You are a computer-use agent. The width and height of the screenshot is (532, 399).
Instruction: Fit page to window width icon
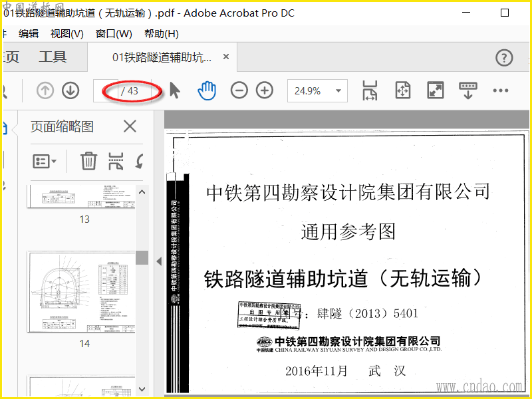coord(370,90)
